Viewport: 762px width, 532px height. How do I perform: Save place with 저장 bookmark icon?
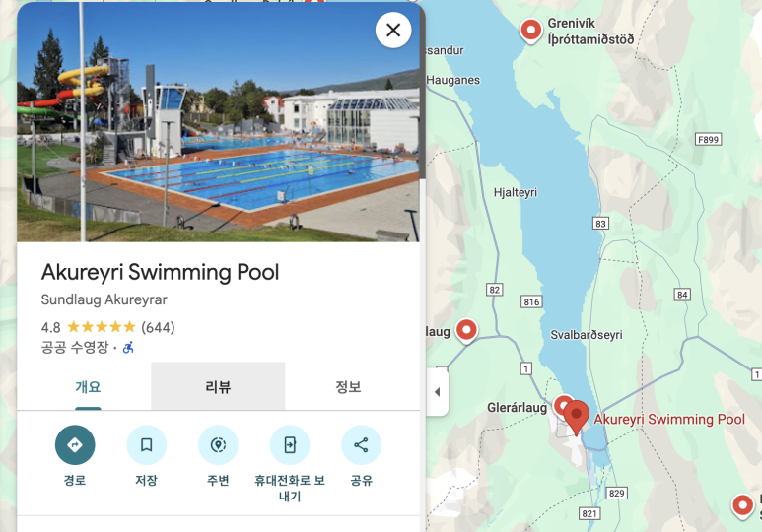click(146, 444)
